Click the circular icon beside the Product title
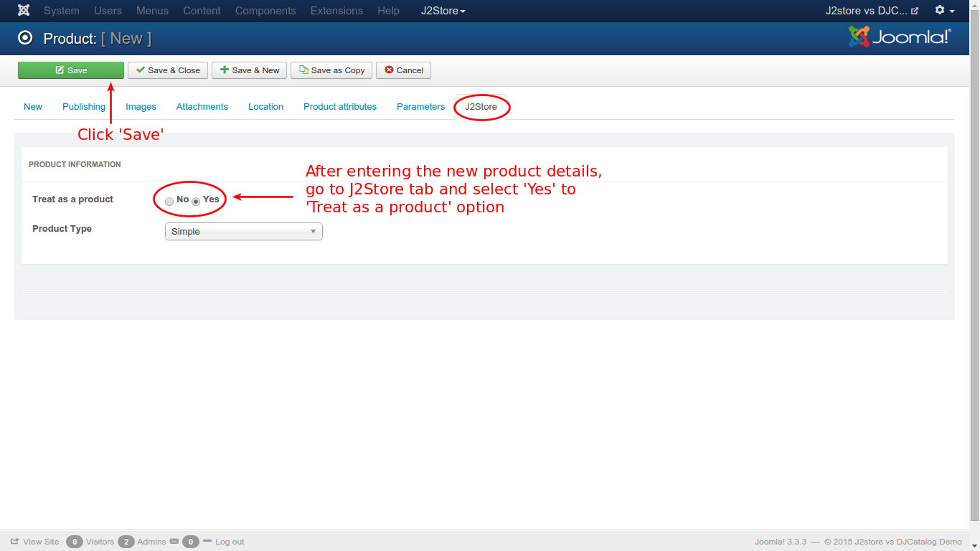Screen dimensions: 980x551 pyautogui.click(x=25, y=38)
